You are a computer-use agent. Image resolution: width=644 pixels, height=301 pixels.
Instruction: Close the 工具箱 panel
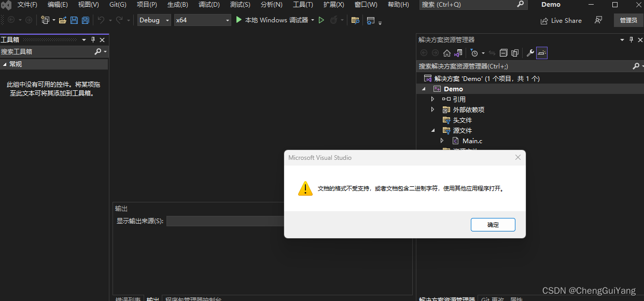point(102,40)
